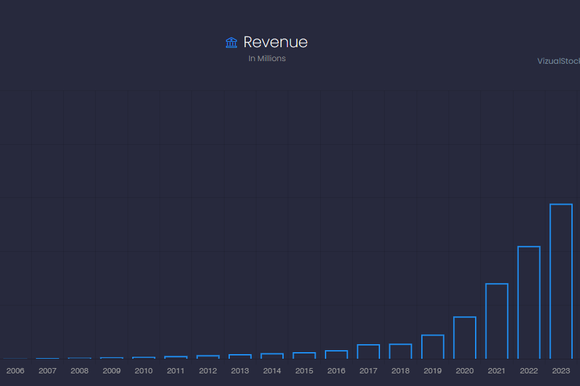Select the 2018 revenue bar
This screenshot has height=386, width=580.
[400, 351]
